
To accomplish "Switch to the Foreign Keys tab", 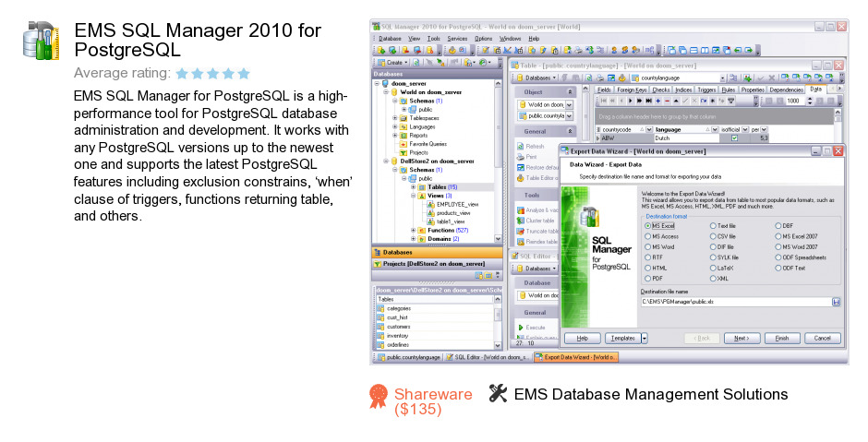I will (x=632, y=90).
